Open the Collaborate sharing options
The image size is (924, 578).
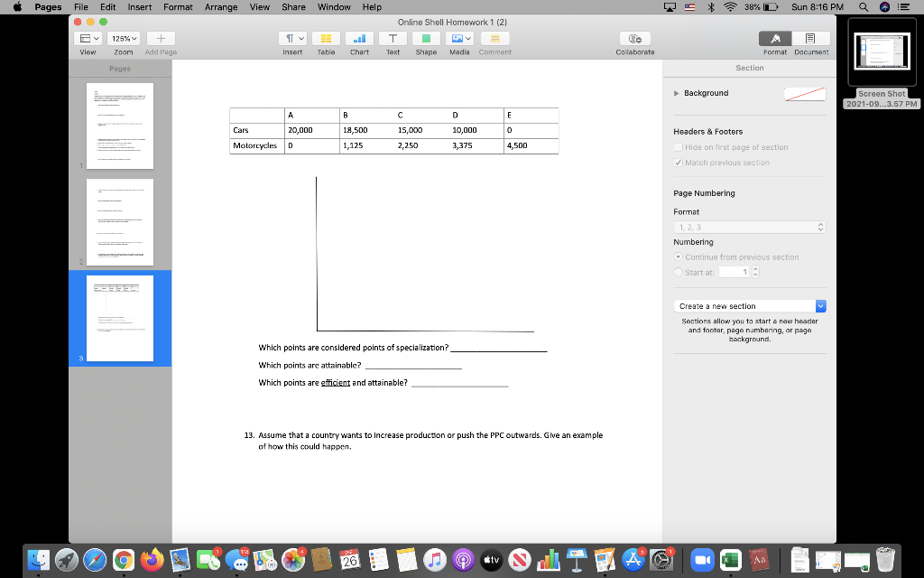[635, 39]
